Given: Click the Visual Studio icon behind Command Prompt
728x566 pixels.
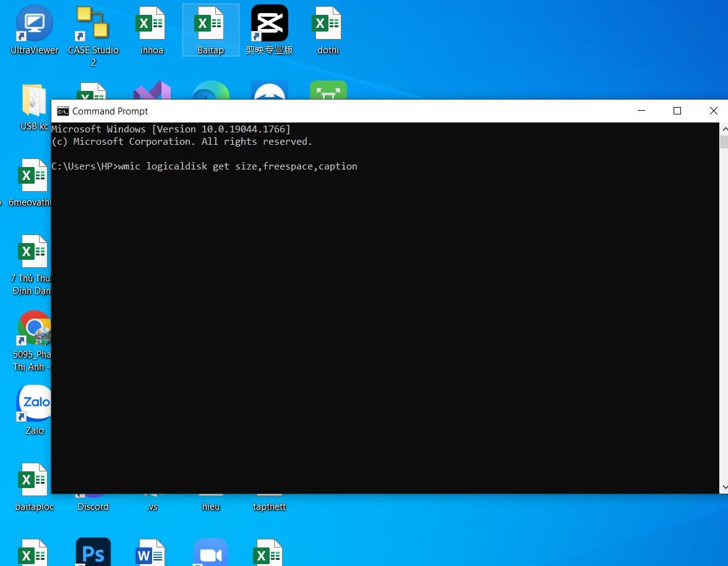Looking at the screenshot, I should [152, 90].
